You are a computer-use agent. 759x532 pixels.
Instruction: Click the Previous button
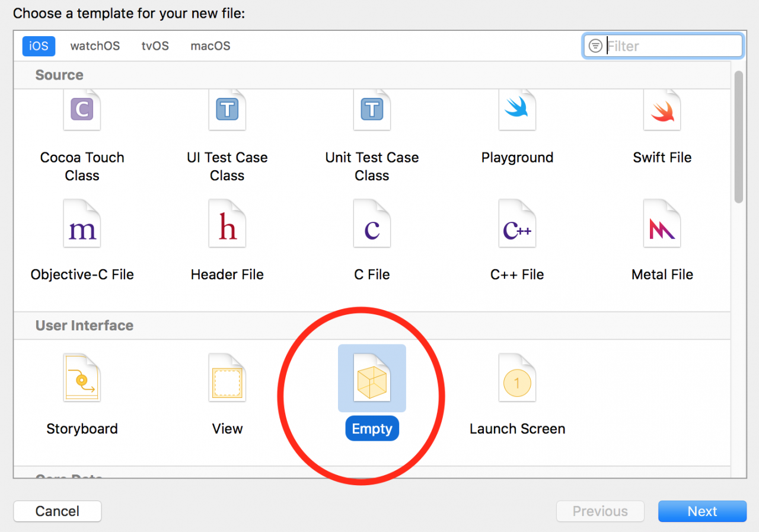[600, 511]
